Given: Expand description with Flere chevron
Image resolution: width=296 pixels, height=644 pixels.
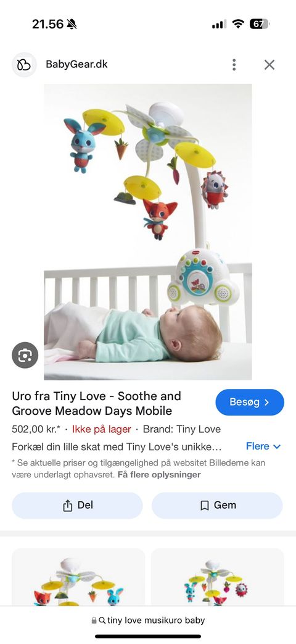Looking at the screenshot, I should coord(263,446).
